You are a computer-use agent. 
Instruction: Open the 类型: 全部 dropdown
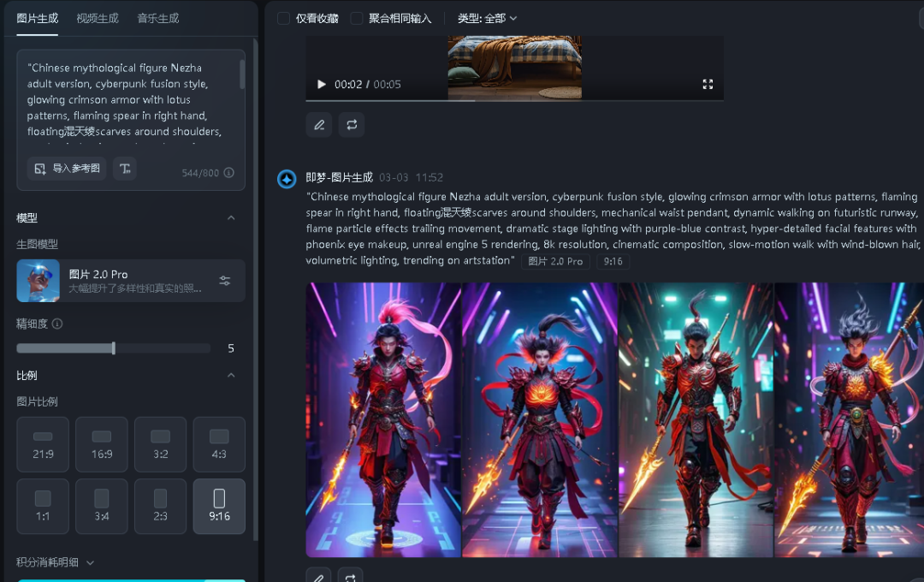488,18
